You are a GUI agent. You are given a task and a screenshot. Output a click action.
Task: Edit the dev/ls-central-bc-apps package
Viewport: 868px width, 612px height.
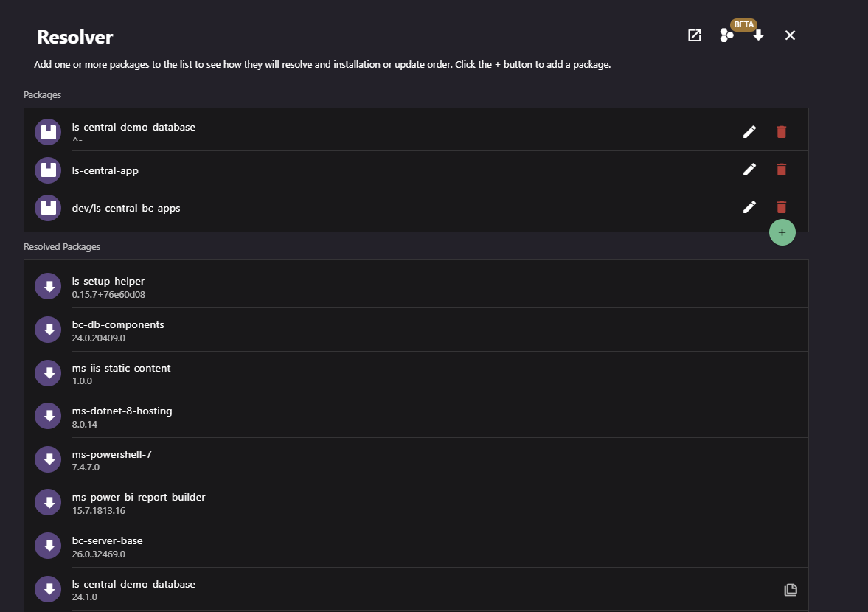749,207
